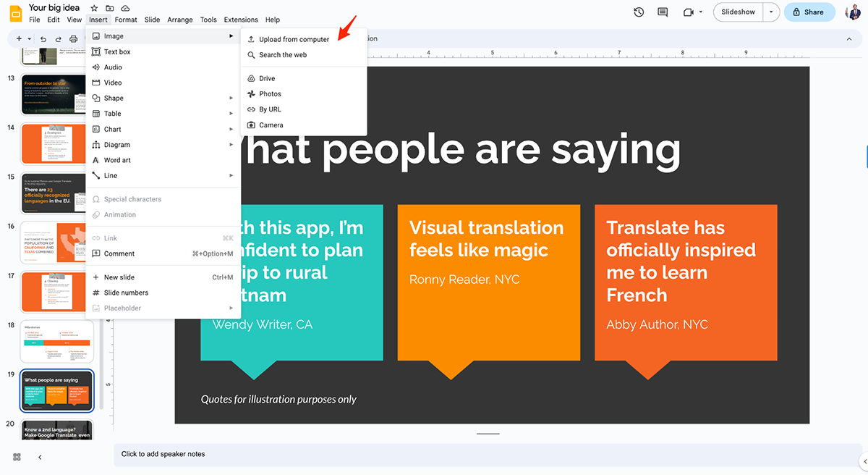Open the Slideshow dropdown arrow
The height and width of the screenshot is (475, 868).
pos(772,12)
